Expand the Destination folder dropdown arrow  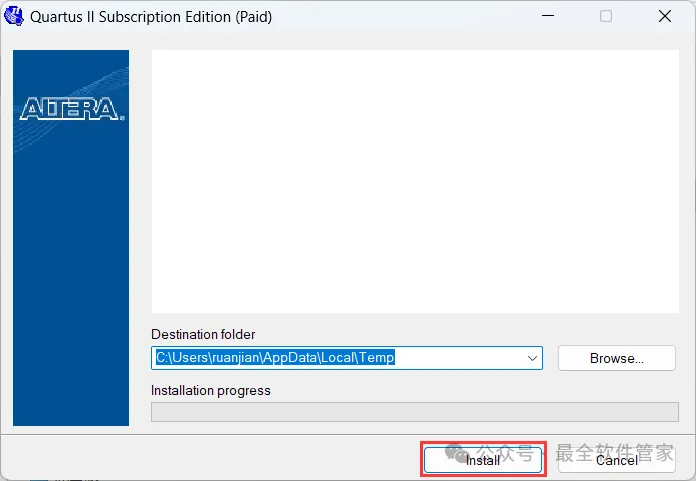point(532,358)
